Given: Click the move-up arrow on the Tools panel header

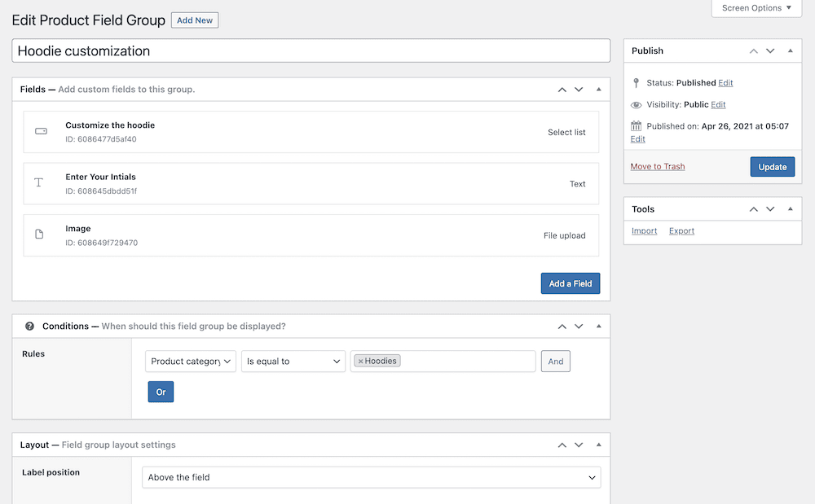Looking at the screenshot, I should tap(753, 208).
